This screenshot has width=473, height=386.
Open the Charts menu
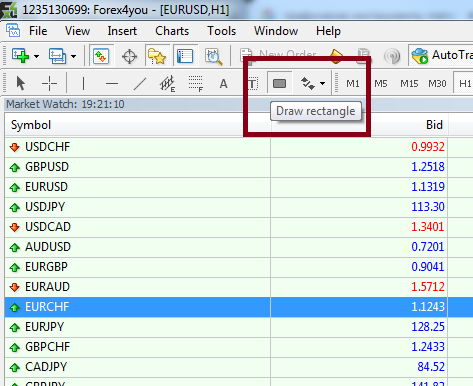pyautogui.click(x=172, y=31)
